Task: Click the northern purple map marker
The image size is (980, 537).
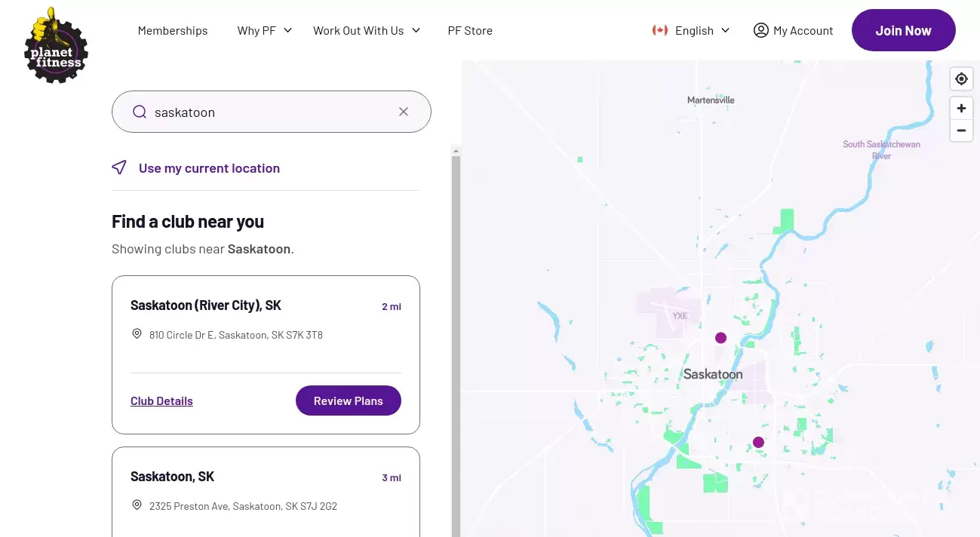Action: pyautogui.click(x=720, y=338)
